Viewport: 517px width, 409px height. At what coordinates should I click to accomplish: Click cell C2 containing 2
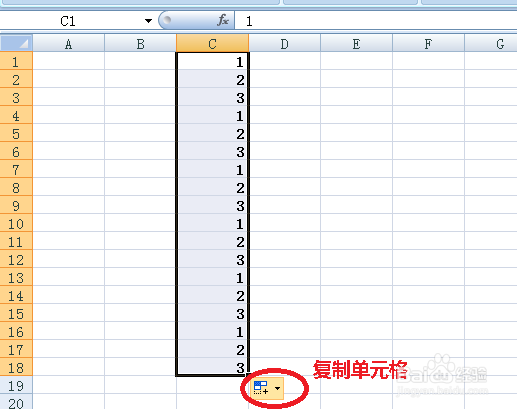[212, 79]
